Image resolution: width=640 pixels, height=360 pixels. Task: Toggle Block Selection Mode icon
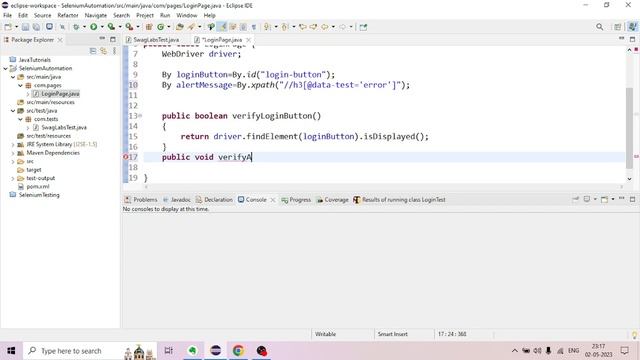[243, 27]
